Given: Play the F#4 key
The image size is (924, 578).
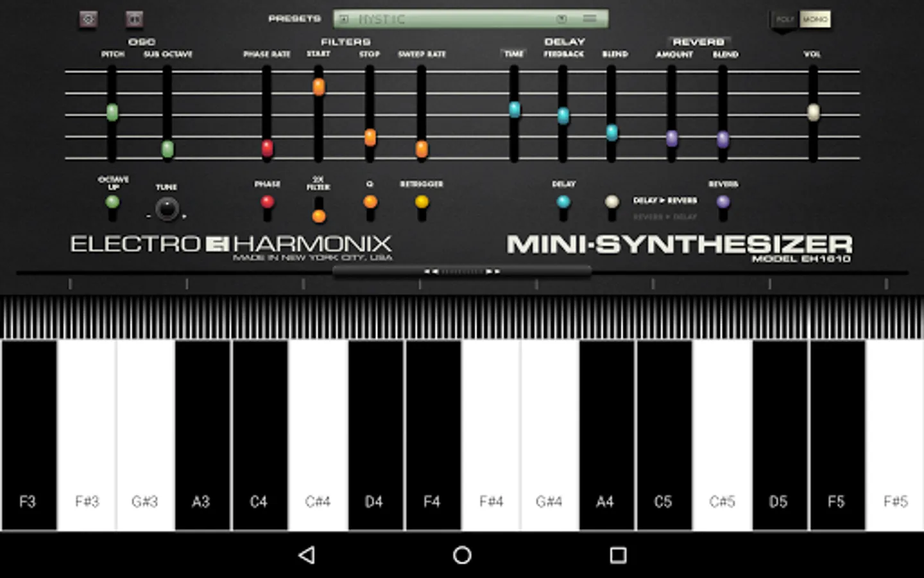Looking at the screenshot, I should (x=492, y=435).
